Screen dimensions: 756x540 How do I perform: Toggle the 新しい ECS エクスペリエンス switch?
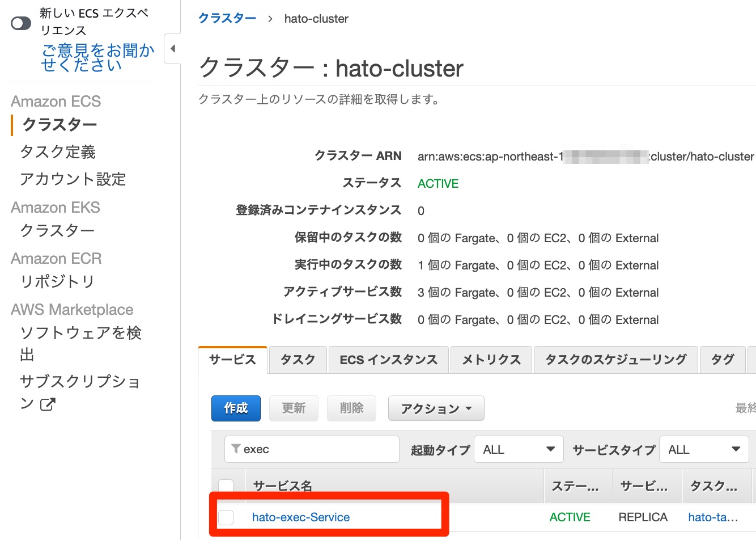21,24
